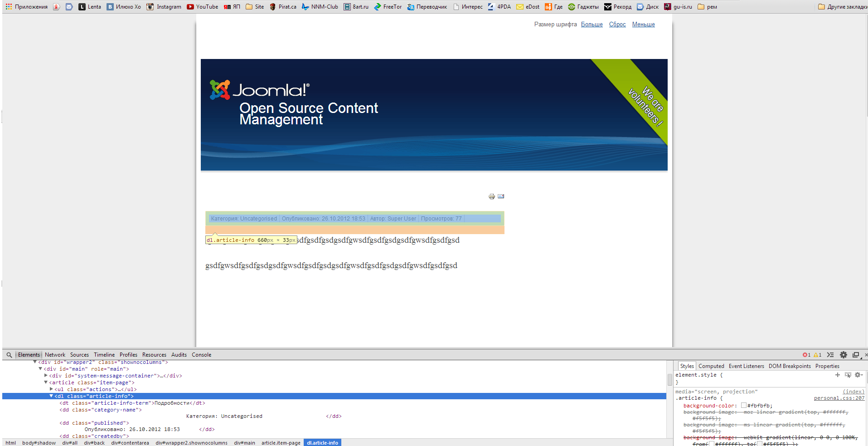Open the Диск bookmark

tap(648, 7)
